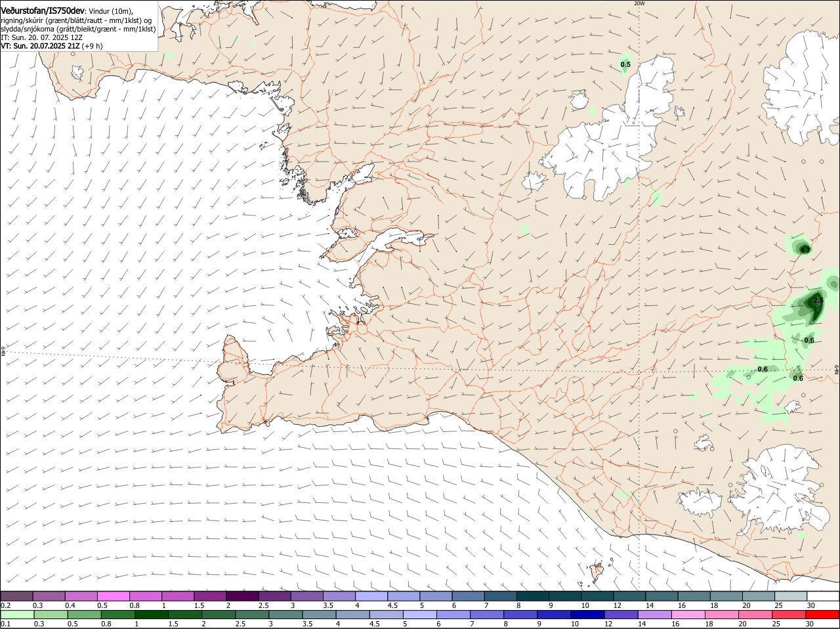This screenshot has width=840, height=629.
Task: Pick the white swatch at 30 in the upper legend
Action: (x=824, y=596)
